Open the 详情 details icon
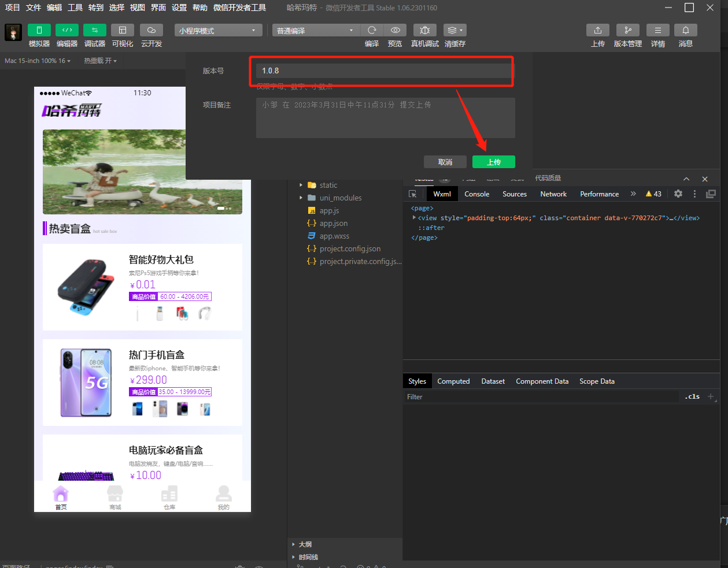This screenshot has height=568, width=728. point(658,30)
